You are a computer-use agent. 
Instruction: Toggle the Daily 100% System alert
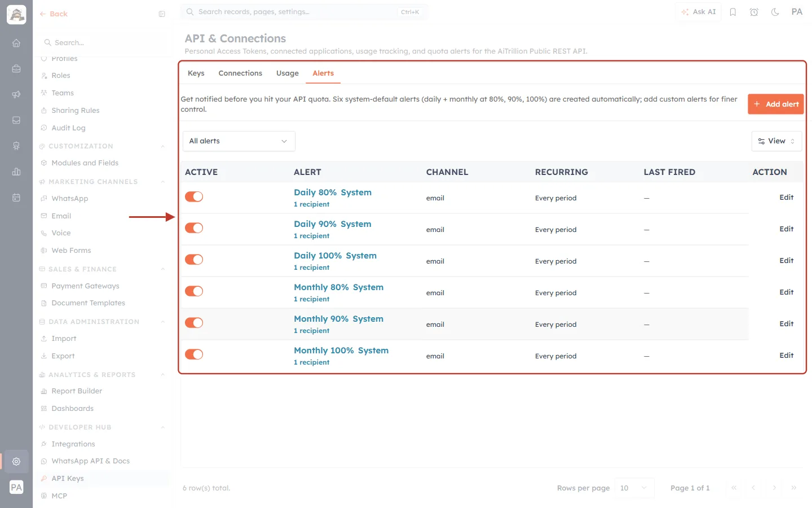coord(194,260)
